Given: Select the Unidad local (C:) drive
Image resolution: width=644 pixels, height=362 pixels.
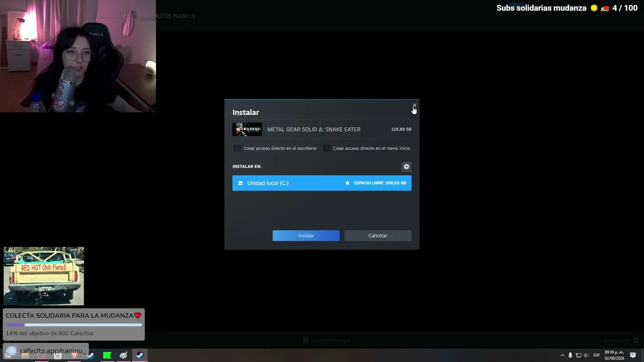Looking at the screenshot, I should (322, 183).
